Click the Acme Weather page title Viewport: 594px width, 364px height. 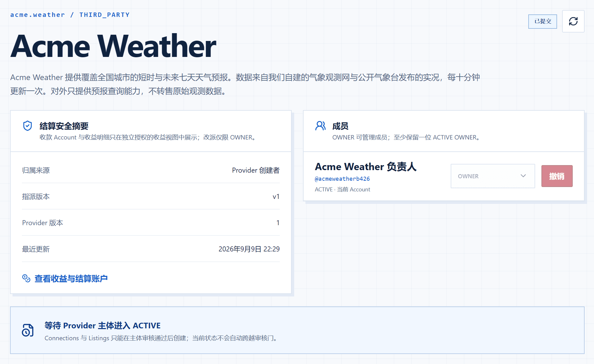[x=113, y=46]
